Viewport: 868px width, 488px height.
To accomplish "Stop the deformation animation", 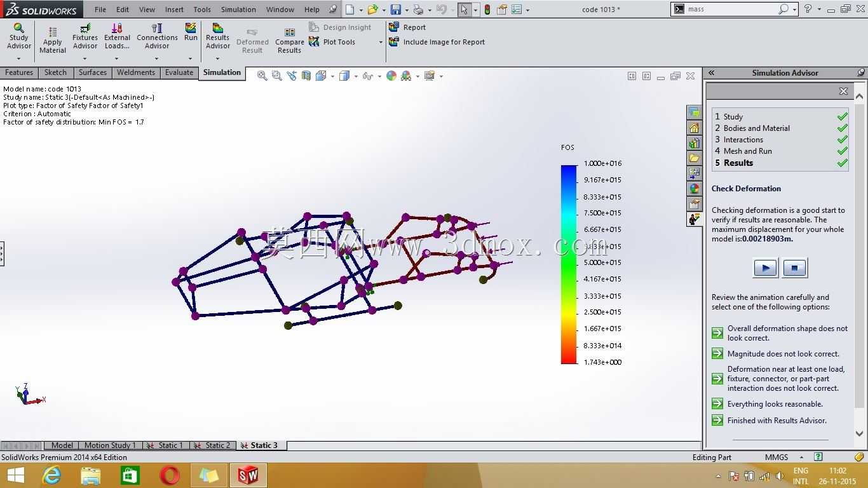I will (794, 268).
